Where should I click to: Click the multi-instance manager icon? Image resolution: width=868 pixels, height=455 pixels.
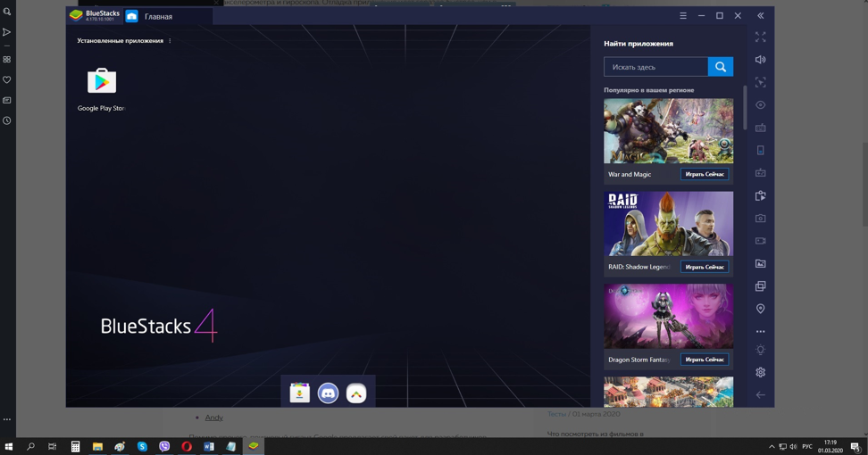(760, 286)
